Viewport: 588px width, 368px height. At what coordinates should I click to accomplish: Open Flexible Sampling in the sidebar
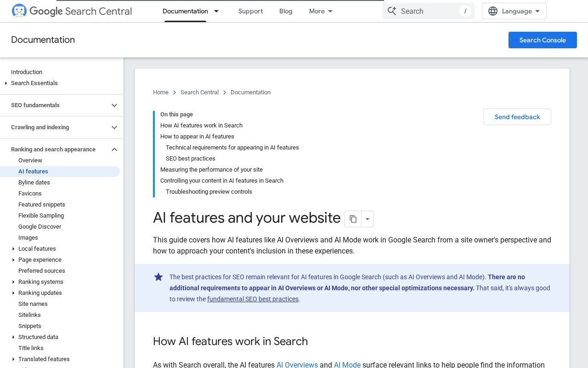(41, 216)
